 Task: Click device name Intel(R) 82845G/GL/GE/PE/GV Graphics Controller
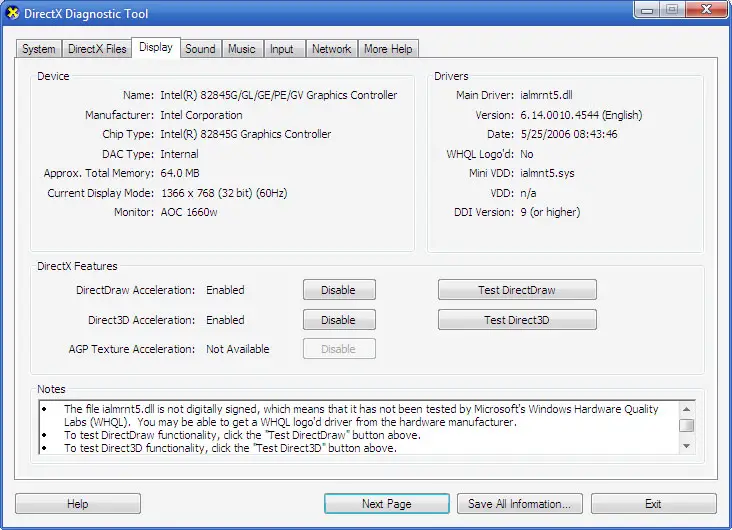(279, 95)
